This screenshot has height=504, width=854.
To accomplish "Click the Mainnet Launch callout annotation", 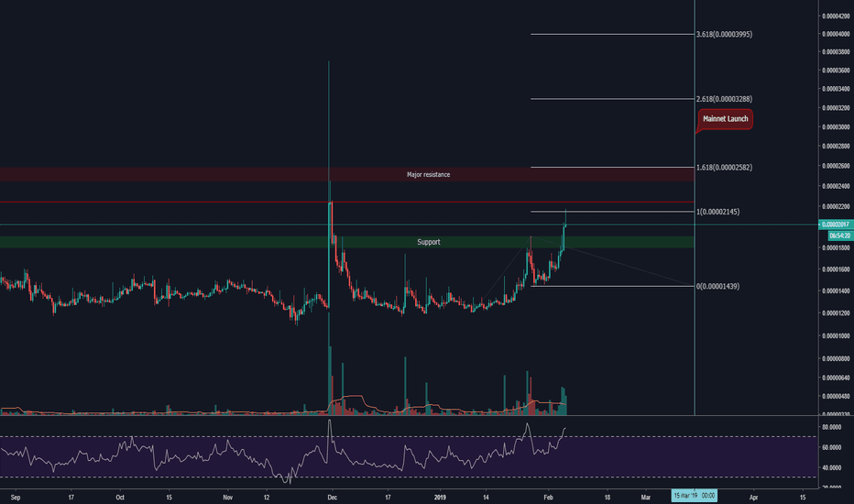I will coord(725,119).
